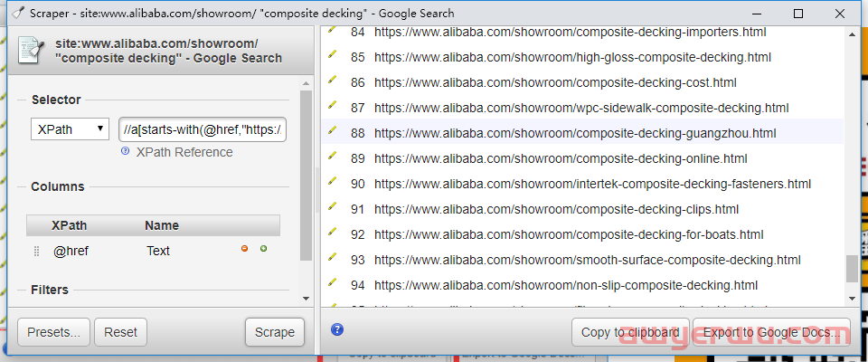Select the wpc-sidewalk-composite-decking.html result
868x362 pixels.
point(581,108)
